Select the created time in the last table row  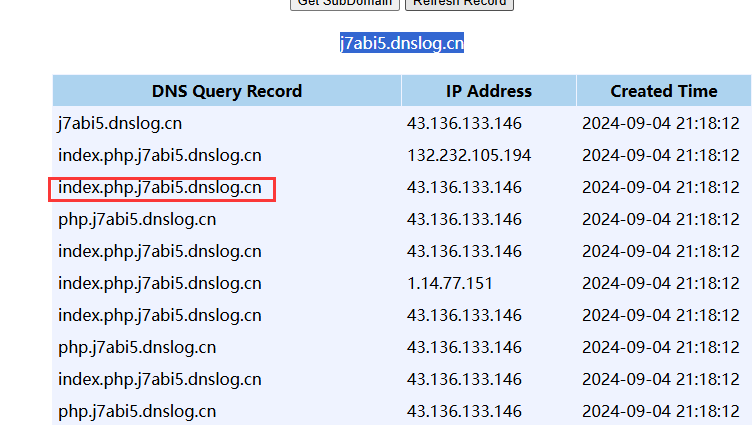[x=660, y=411]
